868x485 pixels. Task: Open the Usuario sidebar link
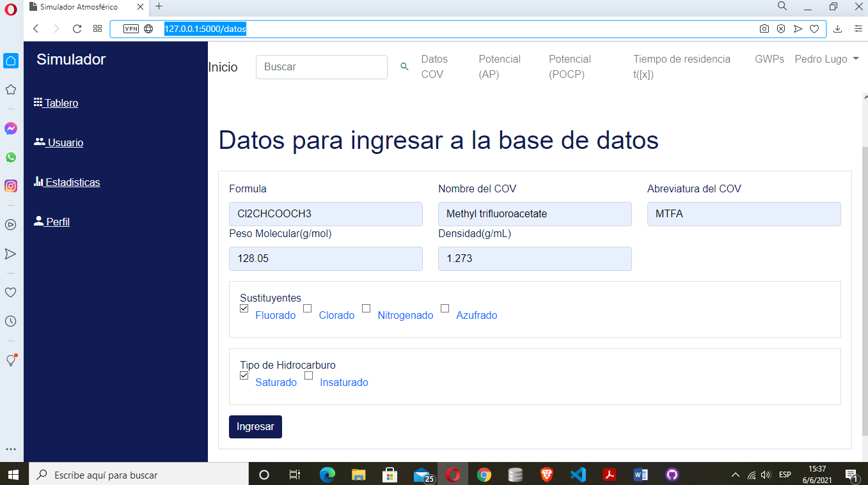pos(58,142)
